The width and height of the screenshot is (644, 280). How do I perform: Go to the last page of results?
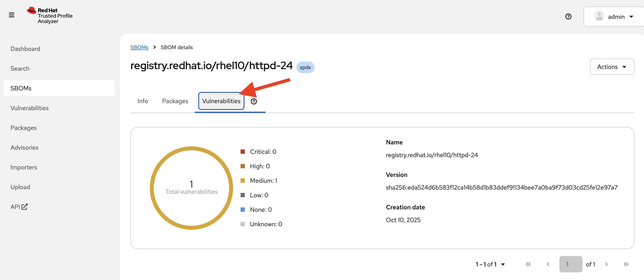pyautogui.click(x=626, y=264)
